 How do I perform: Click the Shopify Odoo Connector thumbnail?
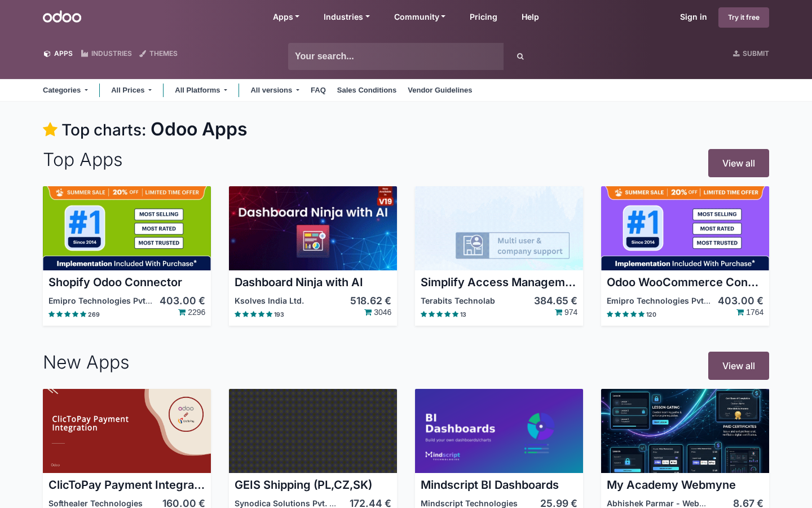[x=127, y=228]
